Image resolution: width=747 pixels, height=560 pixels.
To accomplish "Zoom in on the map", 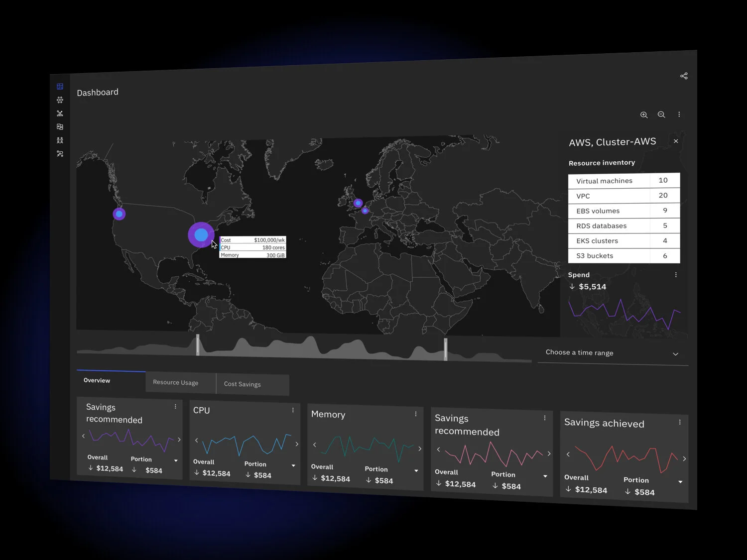I will click(644, 114).
